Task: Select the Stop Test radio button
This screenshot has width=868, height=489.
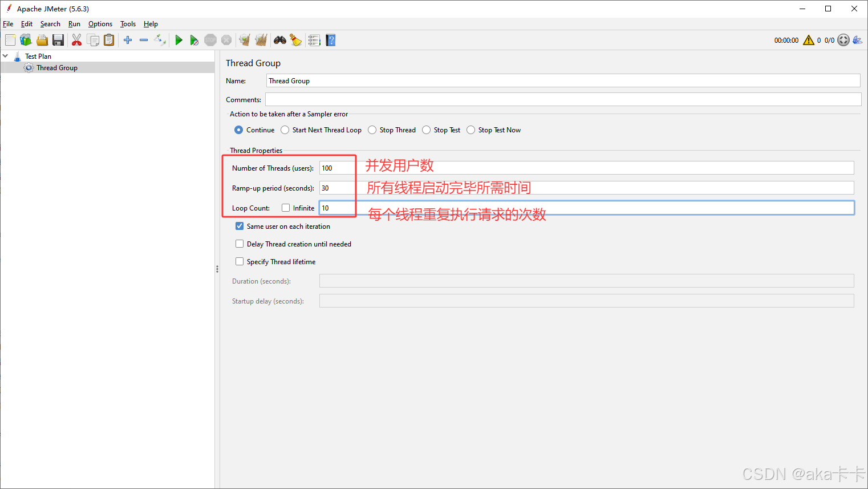Action: click(427, 130)
